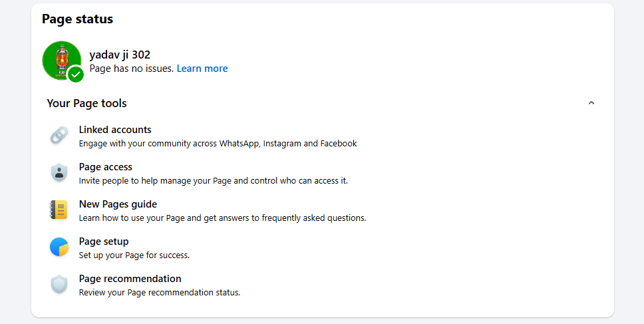This screenshot has width=644, height=324.
Task: Click 'Review your Page recommendation status' text
Action: pos(159,292)
